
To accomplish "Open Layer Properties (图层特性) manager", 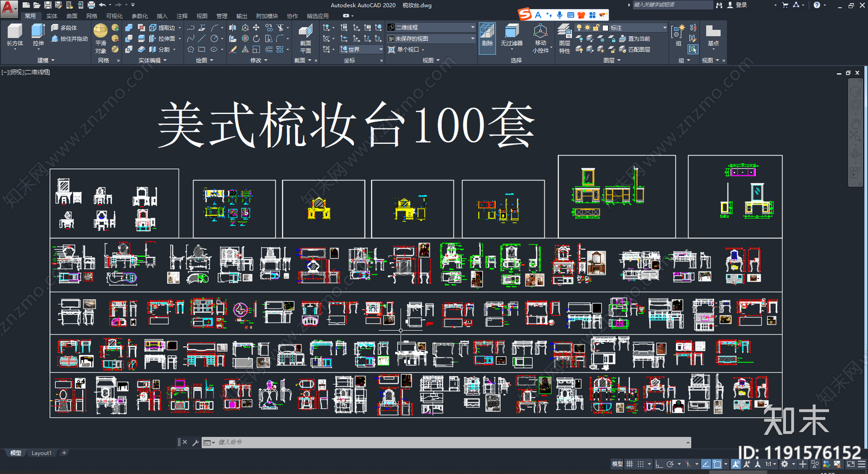I will tap(564, 39).
